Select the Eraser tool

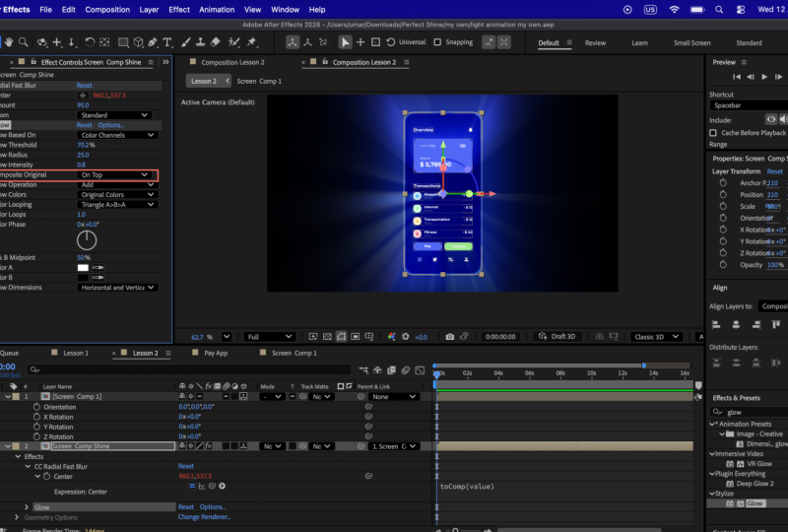tap(215, 42)
